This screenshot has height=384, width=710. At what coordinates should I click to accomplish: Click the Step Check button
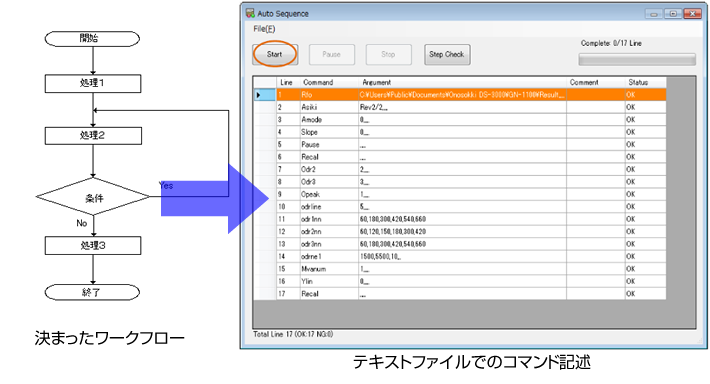447,54
